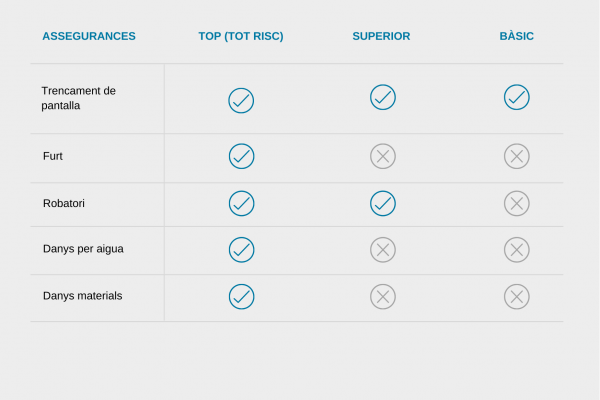Select the TOP (TOT RISC) header
Viewport: 600px width, 400px height.
click(241, 36)
